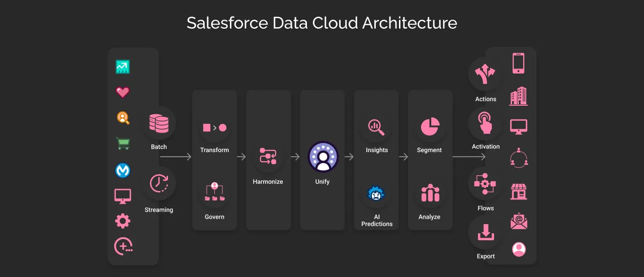
Task: Click the Salesforce Data Cloud Architecture title
Action: pos(322,23)
